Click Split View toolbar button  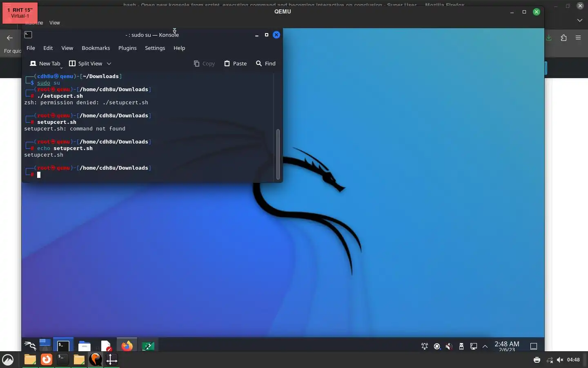pos(86,63)
